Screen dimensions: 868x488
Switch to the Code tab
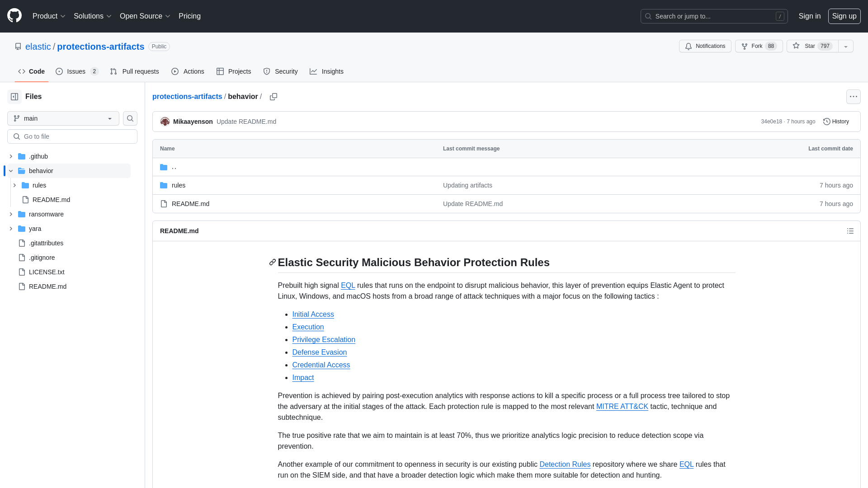click(31, 71)
